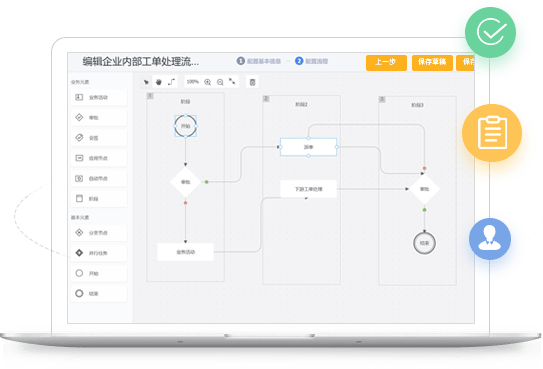Click the trash delete icon
Image resolution: width=543 pixels, height=369 pixels.
[x=252, y=82]
